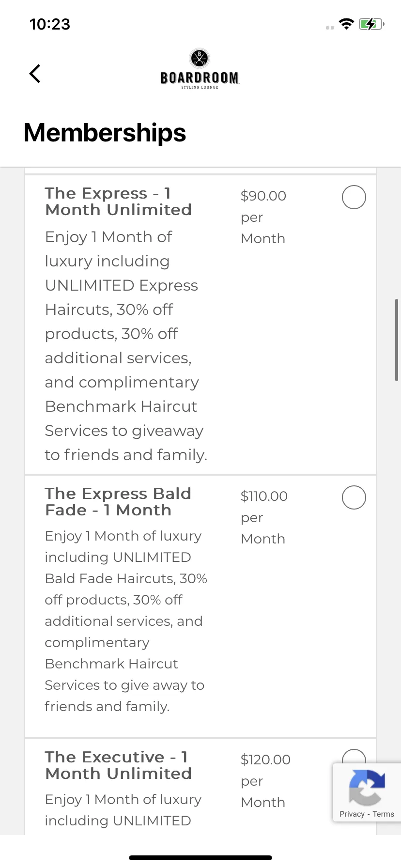Tap The Executive - 1 Month Unlimited title
401x868 pixels.
[118, 765]
